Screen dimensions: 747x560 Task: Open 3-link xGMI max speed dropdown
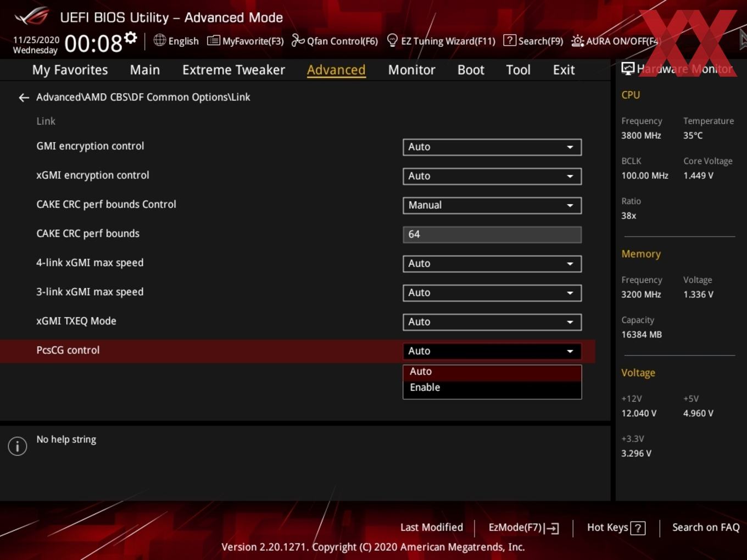(x=492, y=293)
